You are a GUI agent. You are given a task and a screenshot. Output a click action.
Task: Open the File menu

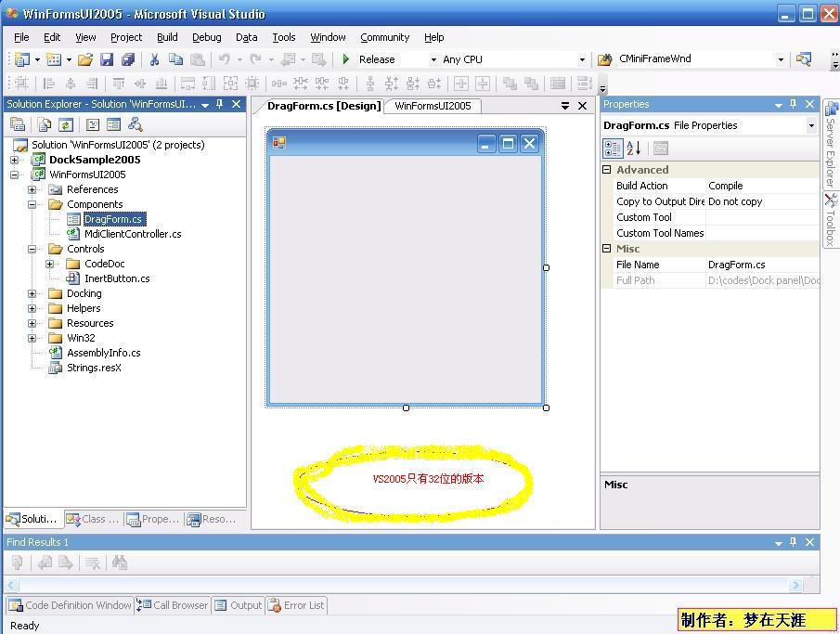tap(21, 37)
